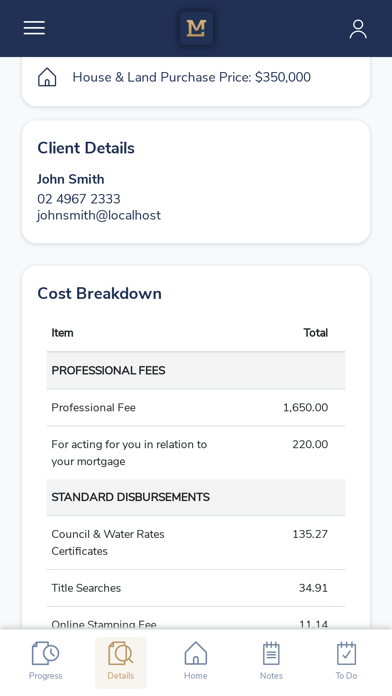The image size is (392, 696).
Task: Click the Client Details heading
Action: click(x=86, y=148)
